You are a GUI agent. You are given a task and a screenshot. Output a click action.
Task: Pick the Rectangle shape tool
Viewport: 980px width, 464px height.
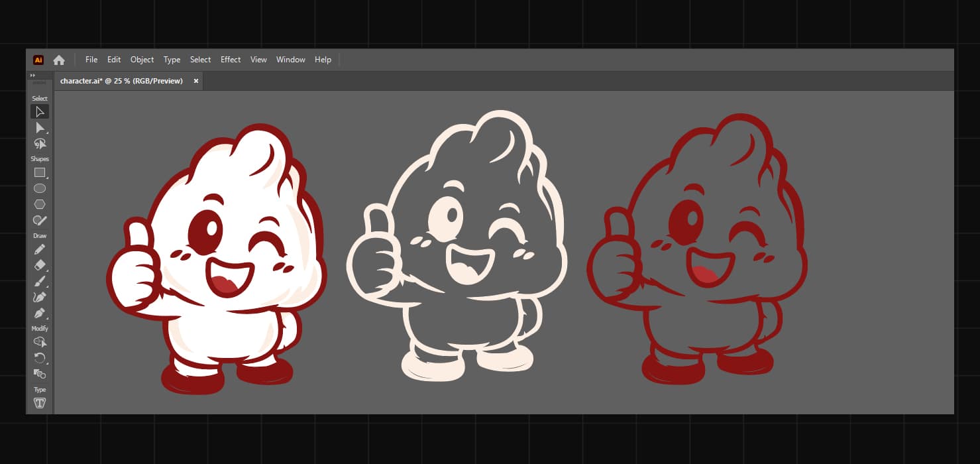pyautogui.click(x=40, y=172)
